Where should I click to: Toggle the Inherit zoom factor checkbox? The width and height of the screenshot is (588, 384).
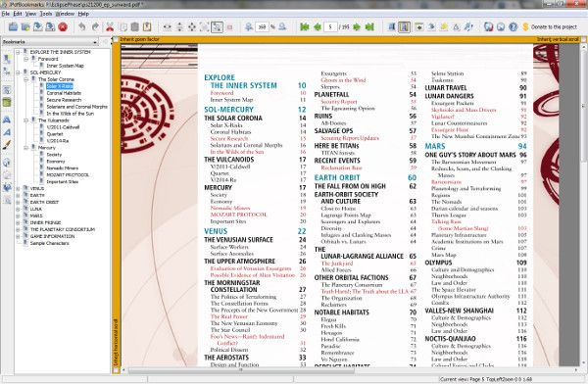[x=116, y=39]
